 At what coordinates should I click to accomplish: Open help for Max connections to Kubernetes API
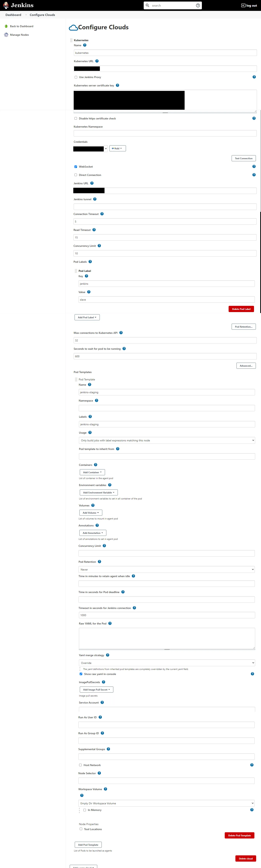pyautogui.click(x=121, y=333)
